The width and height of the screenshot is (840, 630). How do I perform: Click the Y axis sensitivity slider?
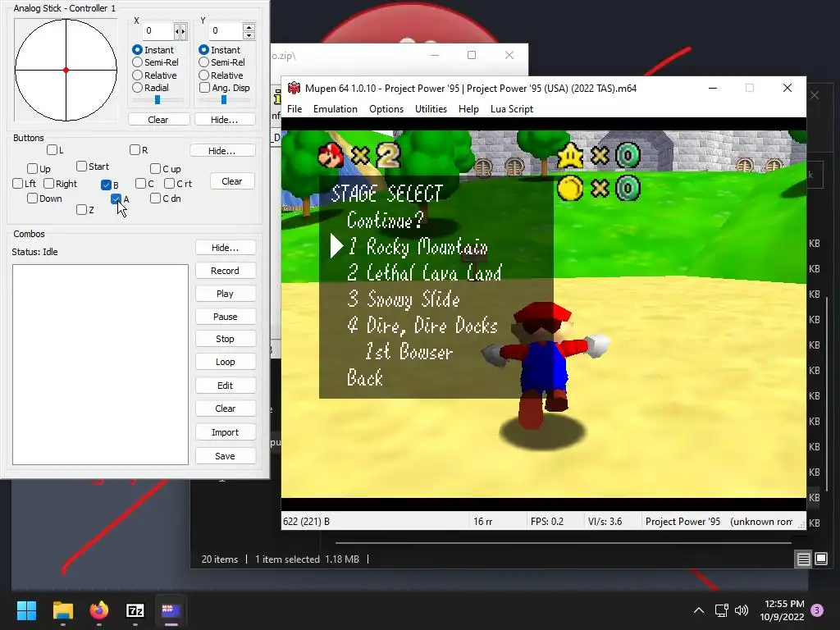click(224, 99)
